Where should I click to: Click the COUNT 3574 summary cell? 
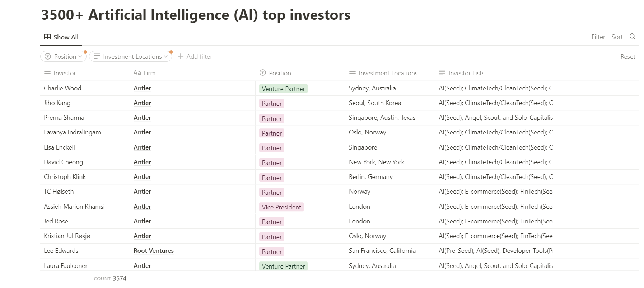point(110,278)
